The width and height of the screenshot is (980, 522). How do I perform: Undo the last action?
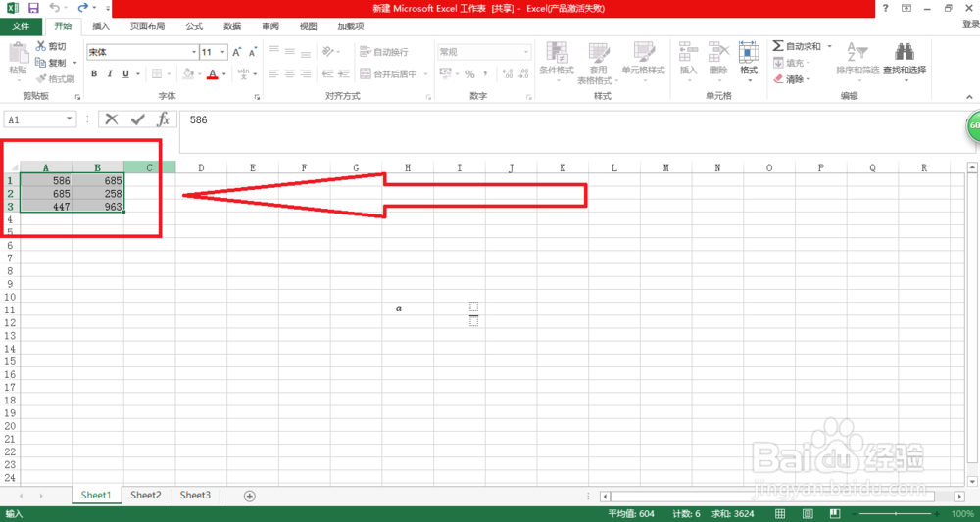click(54, 8)
